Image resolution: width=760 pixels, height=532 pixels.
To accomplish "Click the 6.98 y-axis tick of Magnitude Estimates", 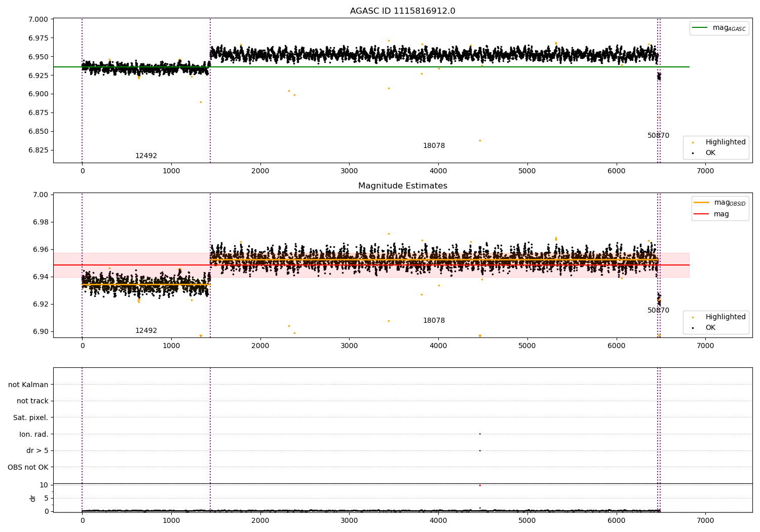I will (40, 222).
